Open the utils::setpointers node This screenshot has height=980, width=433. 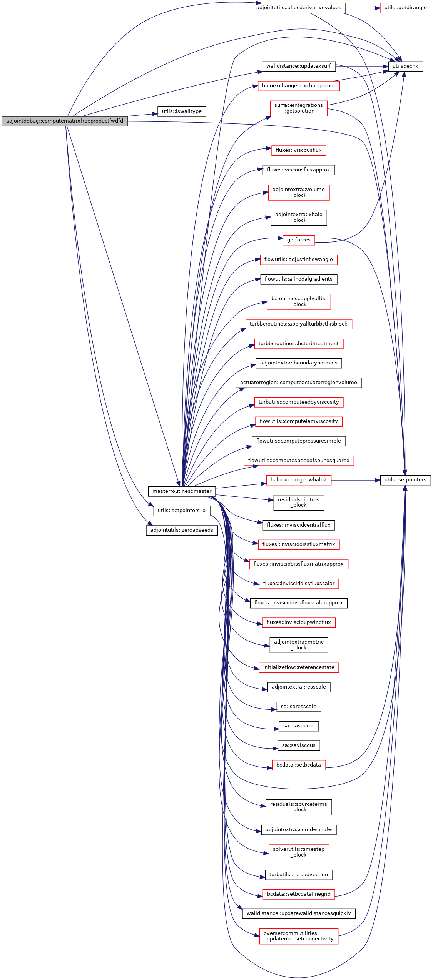point(405,480)
